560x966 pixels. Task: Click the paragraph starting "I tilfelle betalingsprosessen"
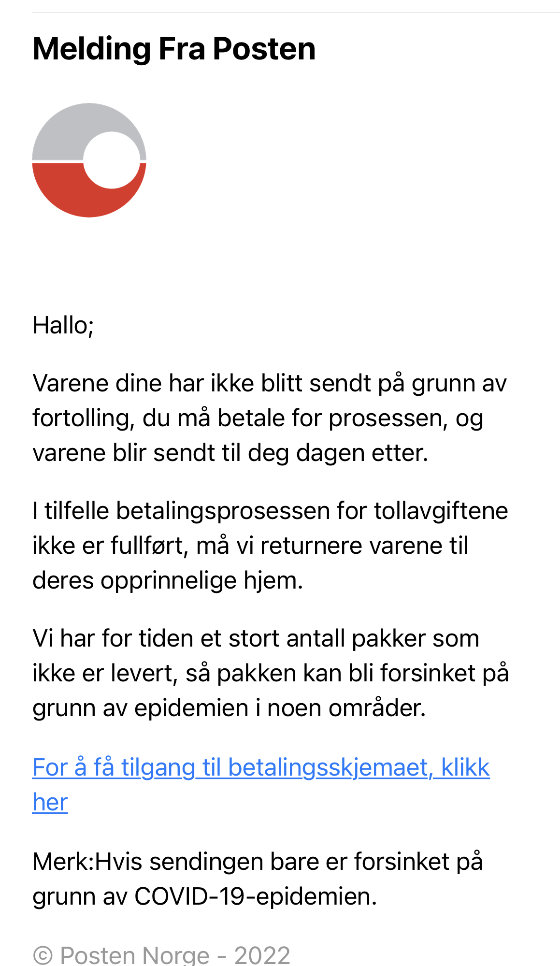coord(270,546)
